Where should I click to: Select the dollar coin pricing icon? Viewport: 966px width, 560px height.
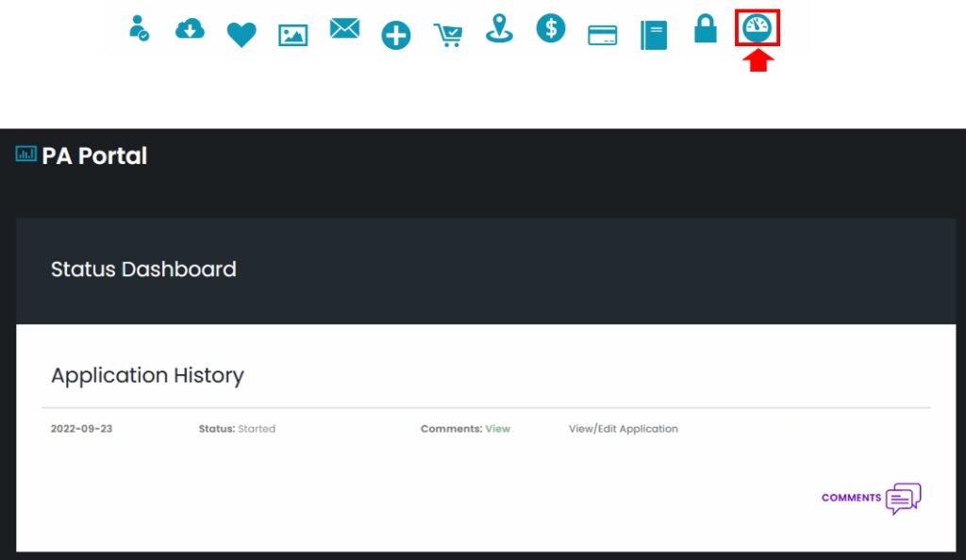coord(550,31)
